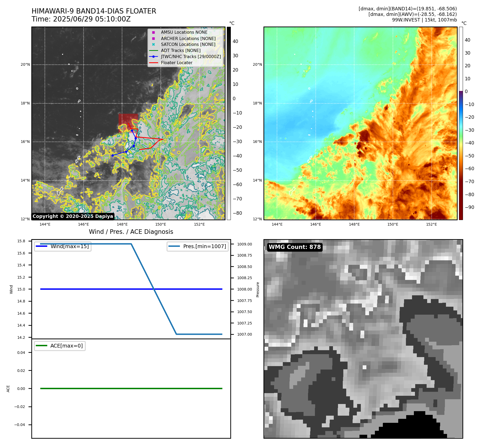Click the 'Wind / Pres. / ACE Diagnosis' title
The height and width of the screenshot is (448, 481).
point(131,232)
